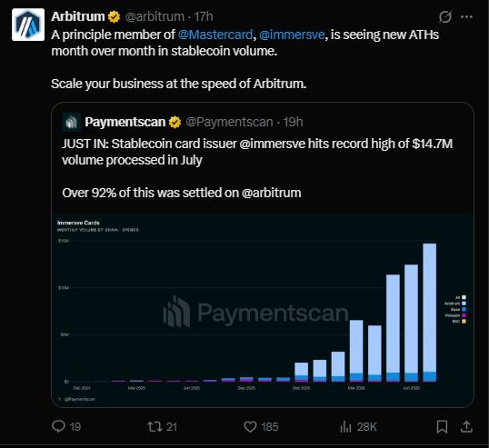Click the Arbitrum display name

[x=78, y=16]
